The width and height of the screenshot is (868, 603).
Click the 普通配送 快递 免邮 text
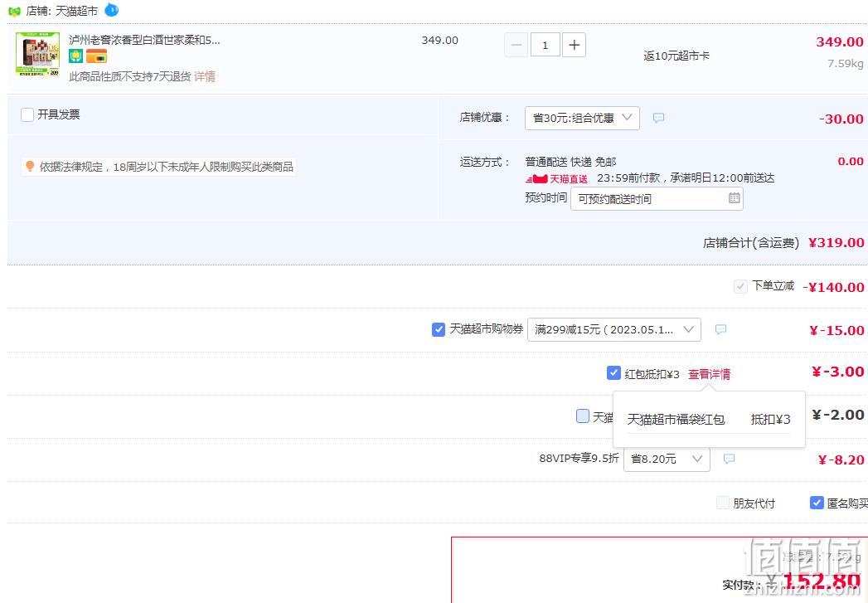pos(570,162)
